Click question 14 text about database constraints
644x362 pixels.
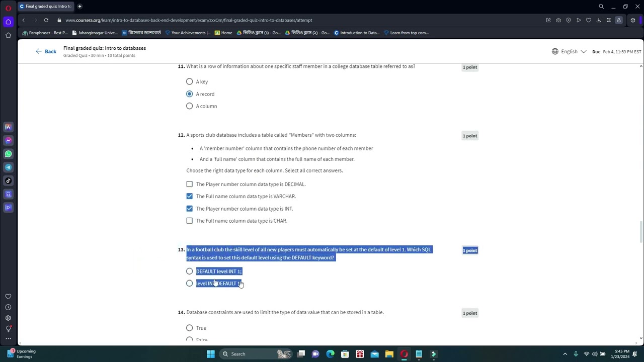click(285, 312)
